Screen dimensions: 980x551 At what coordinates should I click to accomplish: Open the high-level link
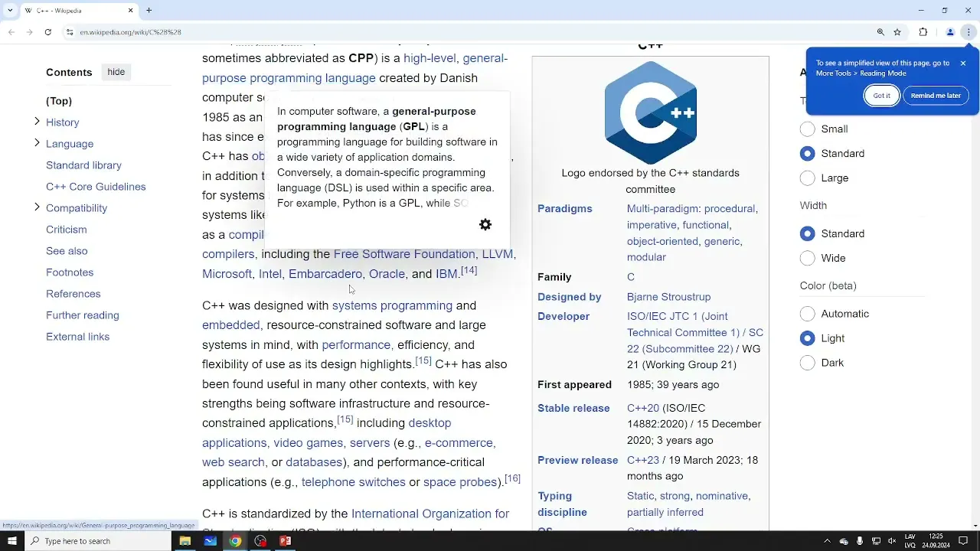(430, 58)
